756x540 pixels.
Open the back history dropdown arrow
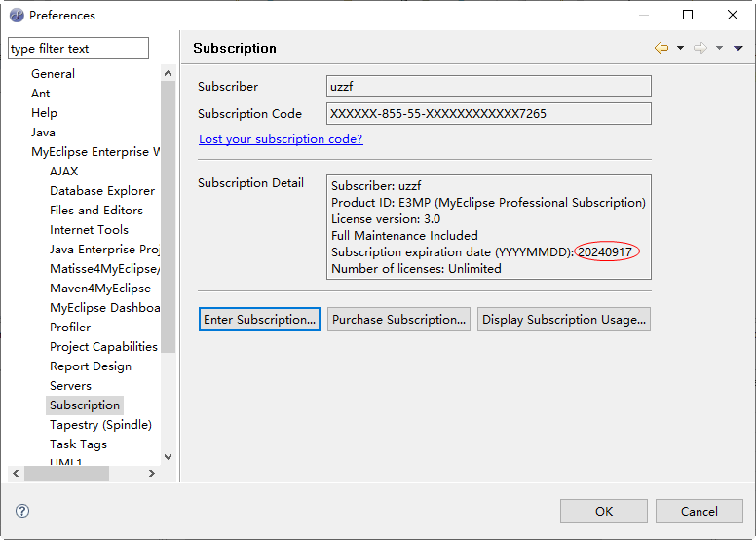pyautogui.click(x=680, y=48)
